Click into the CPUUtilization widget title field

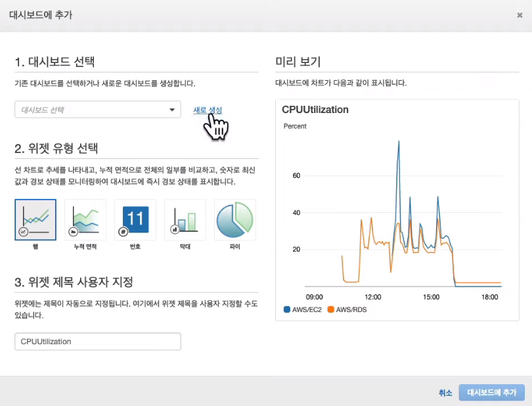[98, 342]
